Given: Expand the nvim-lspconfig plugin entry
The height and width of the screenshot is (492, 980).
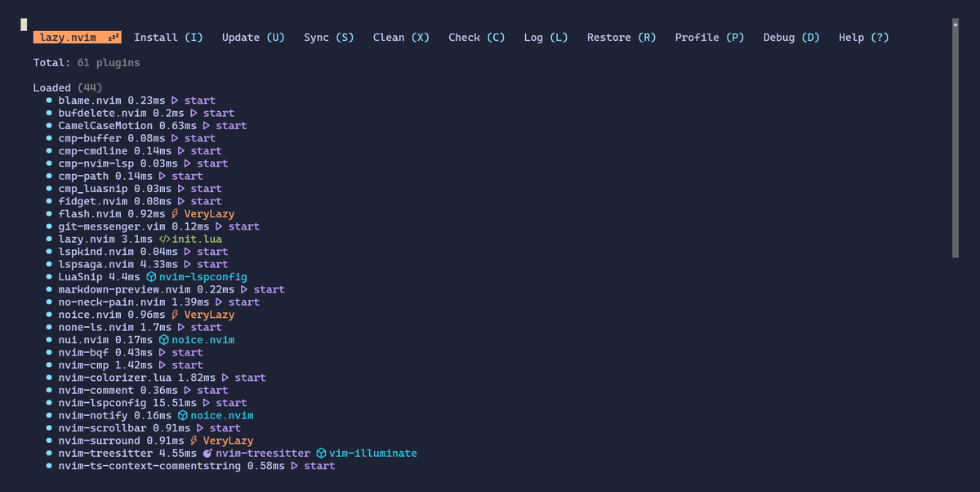Looking at the screenshot, I should (x=102, y=403).
